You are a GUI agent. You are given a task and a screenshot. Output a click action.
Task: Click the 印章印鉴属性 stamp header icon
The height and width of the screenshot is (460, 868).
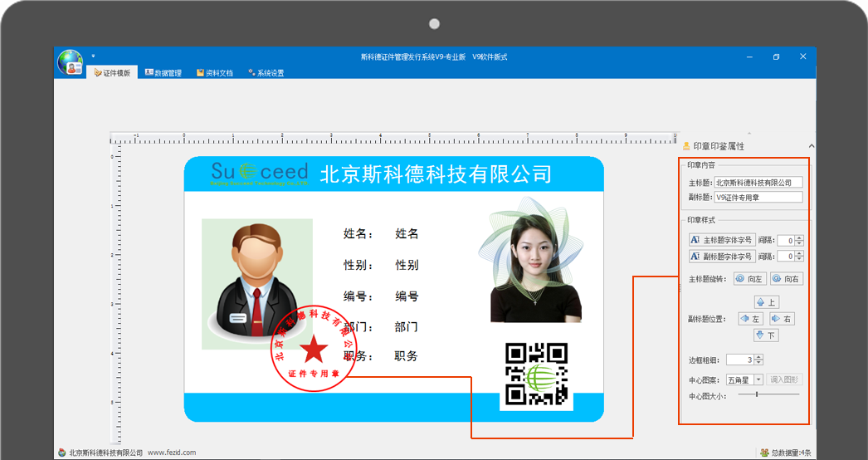coord(686,146)
